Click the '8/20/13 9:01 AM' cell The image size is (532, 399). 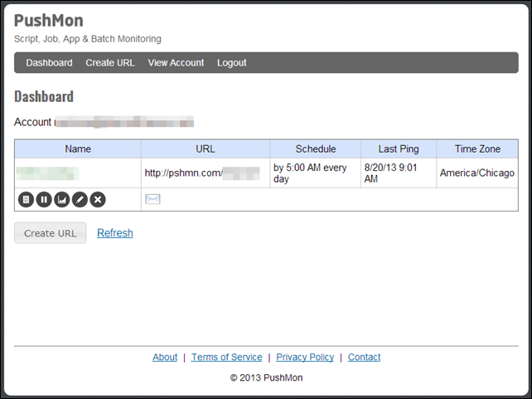(x=399, y=173)
